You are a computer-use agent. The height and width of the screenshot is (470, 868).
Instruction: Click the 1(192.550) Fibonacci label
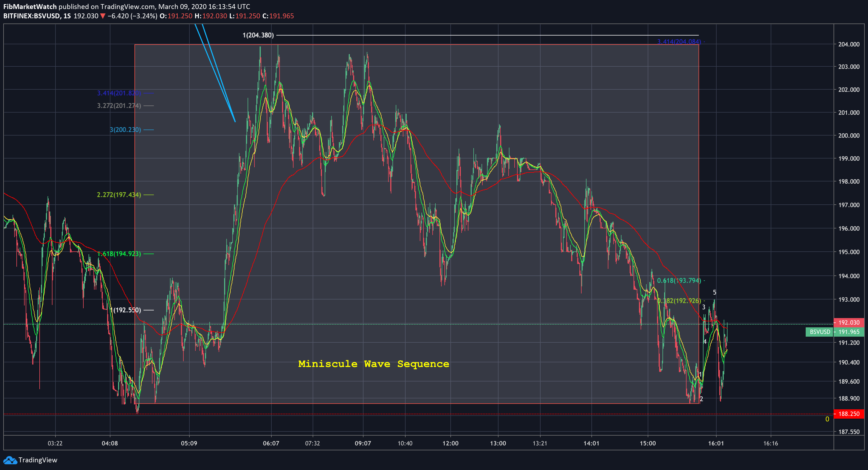pos(125,310)
